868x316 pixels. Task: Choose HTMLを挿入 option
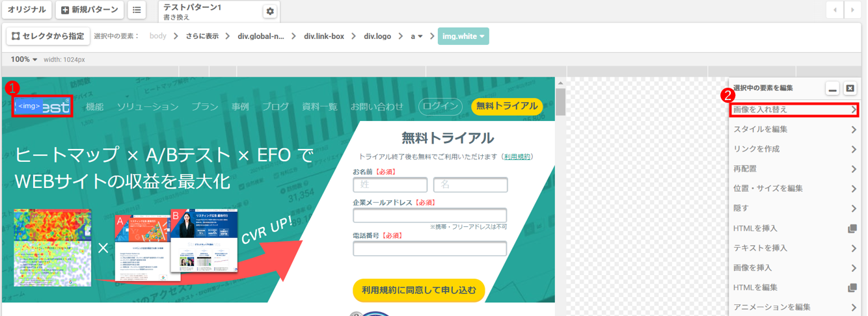point(794,228)
